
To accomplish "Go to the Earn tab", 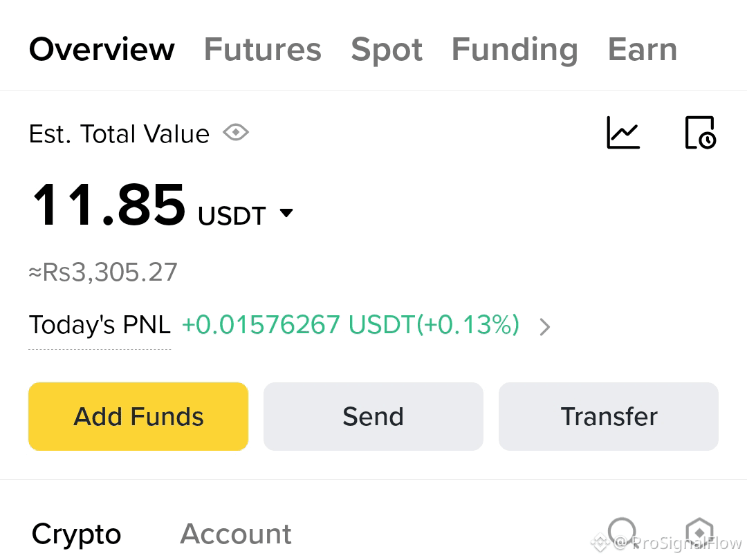I will pos(642,50).
